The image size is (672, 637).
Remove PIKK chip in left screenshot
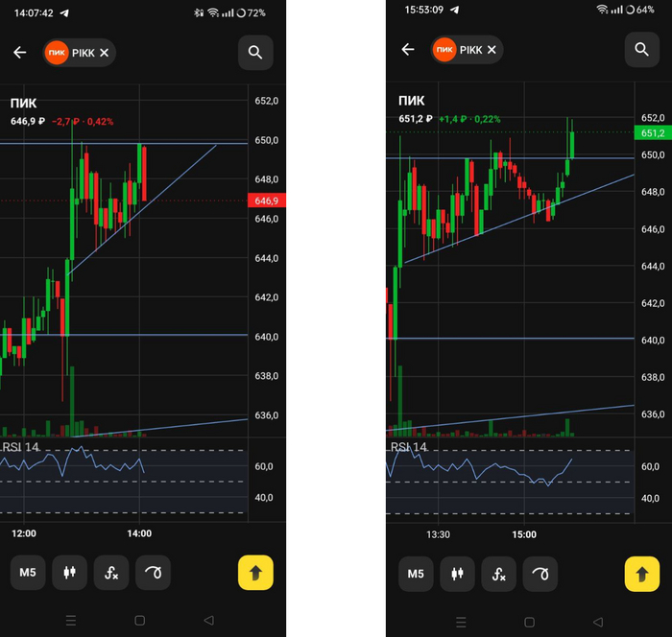click(104, 53)
